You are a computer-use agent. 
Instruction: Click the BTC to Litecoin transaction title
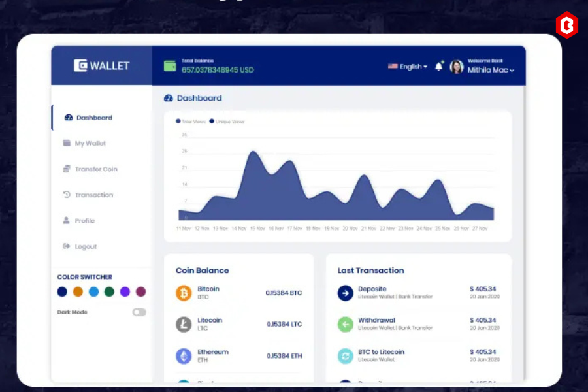pos(381,352)
